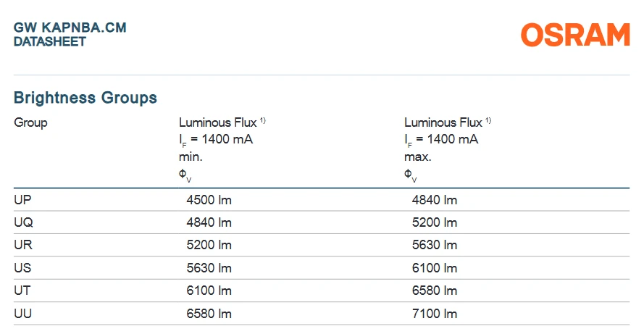Click footnote marker after first Luminous Flux

pyautogui.click(x=262, y=120)
